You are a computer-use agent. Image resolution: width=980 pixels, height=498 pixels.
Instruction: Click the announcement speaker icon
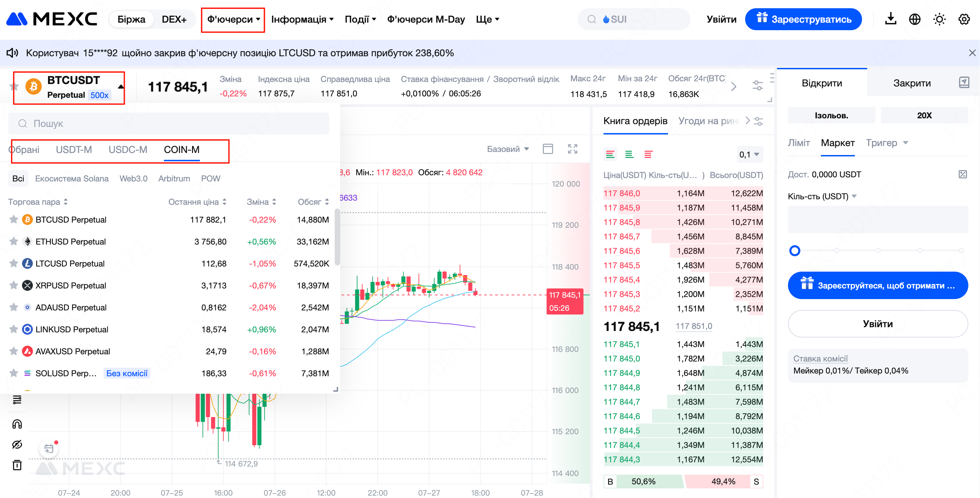click(12, 53)
